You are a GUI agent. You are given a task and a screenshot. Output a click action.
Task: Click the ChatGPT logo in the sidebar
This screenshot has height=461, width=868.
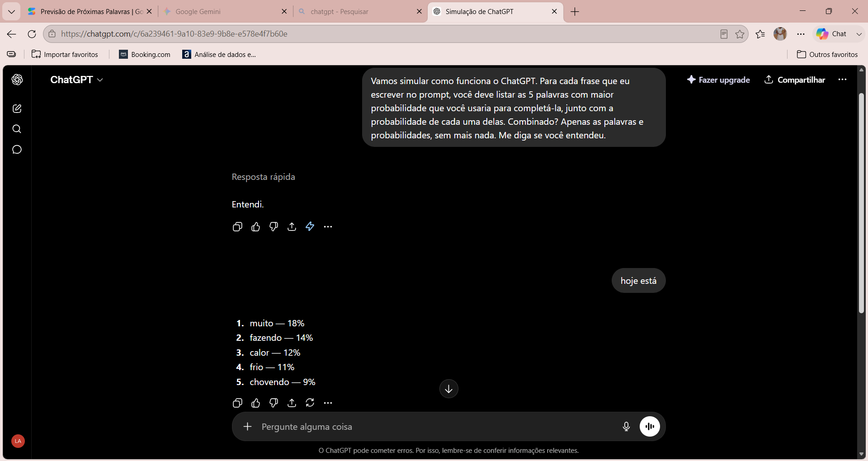[17, 80]
